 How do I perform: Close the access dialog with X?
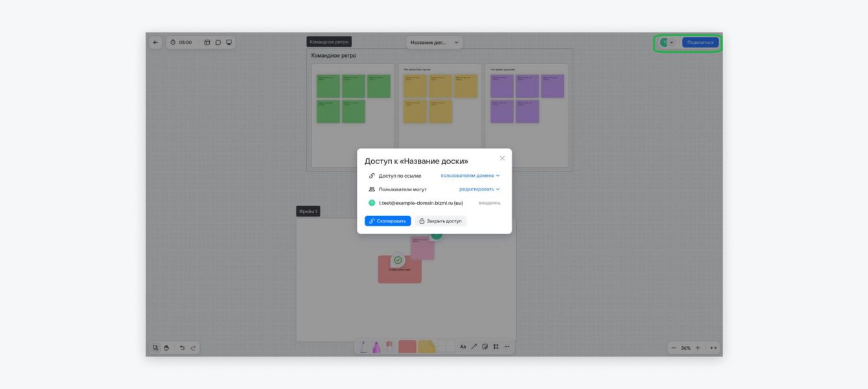(502, 158)
